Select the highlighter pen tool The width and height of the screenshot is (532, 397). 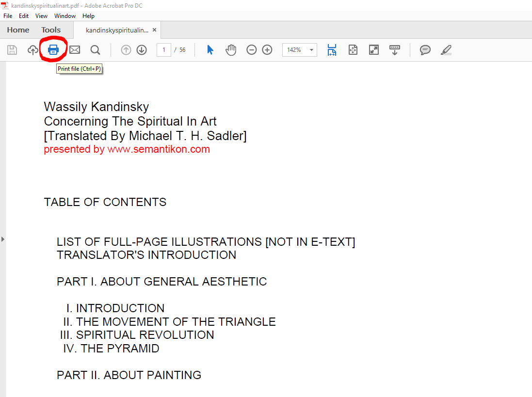coord(446,50)
